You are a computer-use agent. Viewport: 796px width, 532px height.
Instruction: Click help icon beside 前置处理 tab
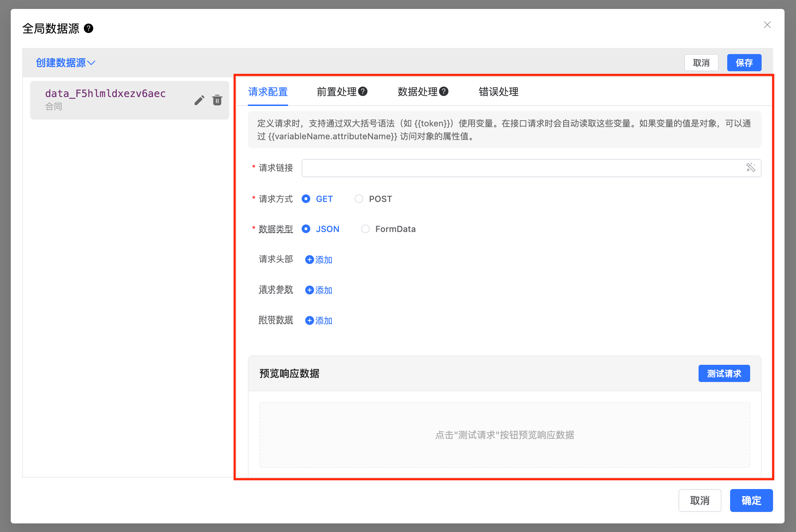click(x=363, y=92)
